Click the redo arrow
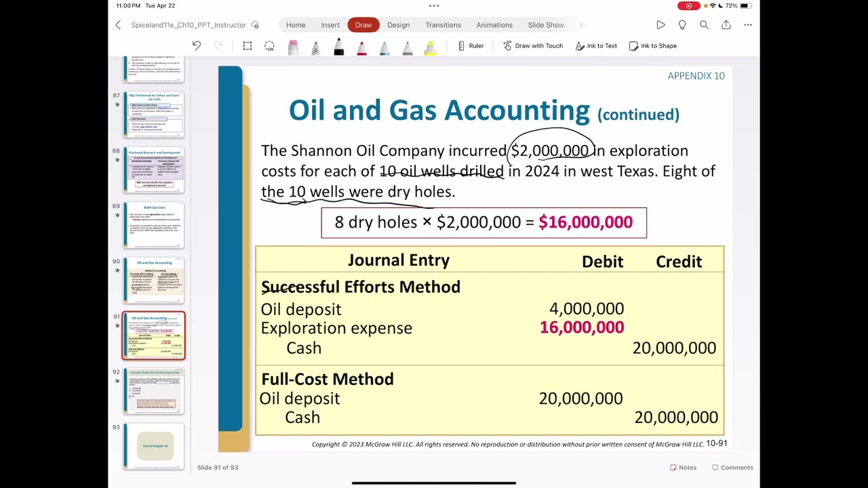Screen dimensions: 868x488 point(218,45)
